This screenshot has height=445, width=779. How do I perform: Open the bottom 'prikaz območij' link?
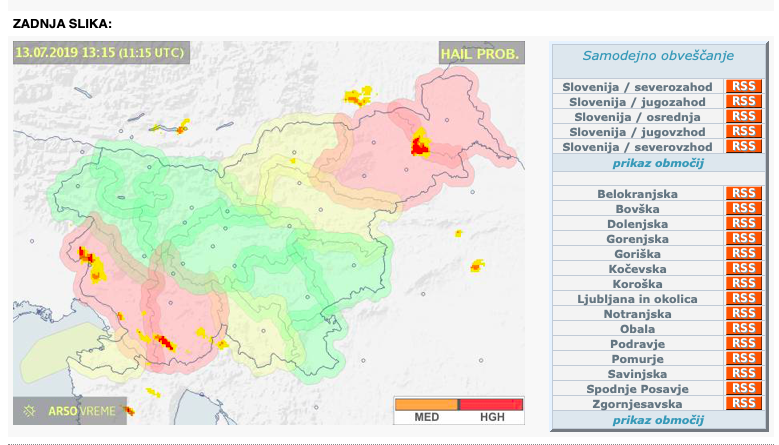tap(658, 420)
